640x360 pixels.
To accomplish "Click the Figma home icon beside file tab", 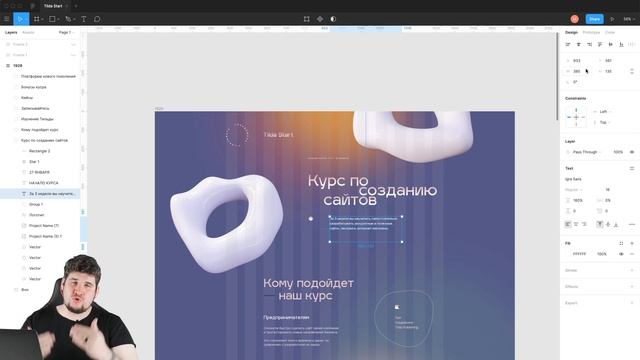I will point(33,6).
